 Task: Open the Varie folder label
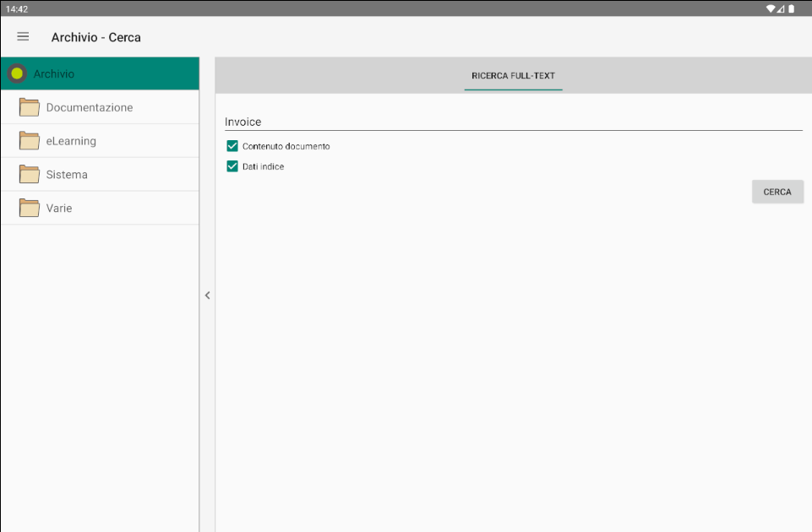click(x=59, y=209)
